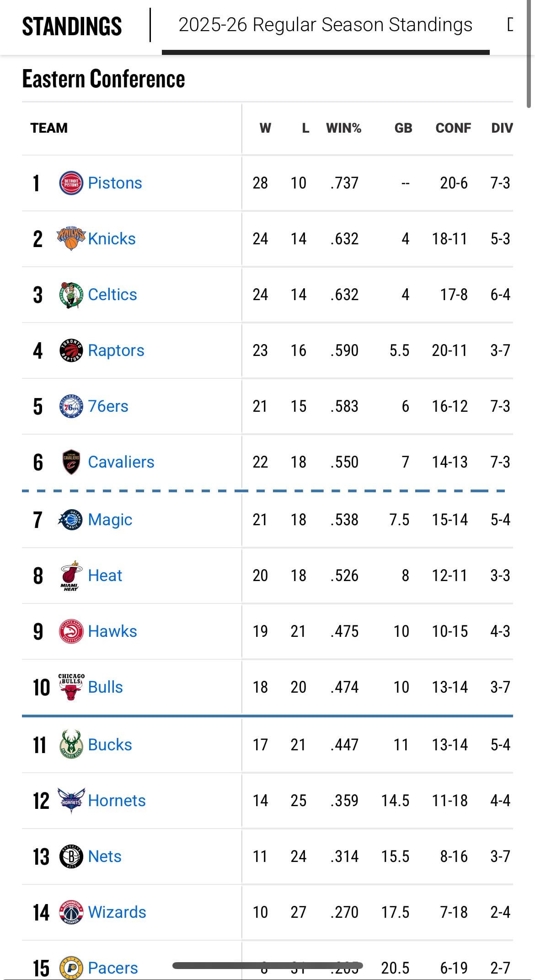Click the W column header
This screenshot has width=535, height=980.
click(x=265, y=128)
